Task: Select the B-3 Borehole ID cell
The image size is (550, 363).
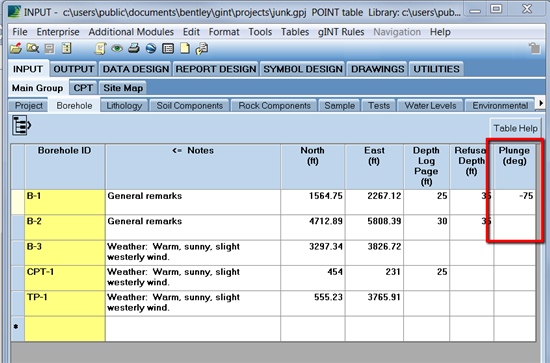Action: coord(65,253)
